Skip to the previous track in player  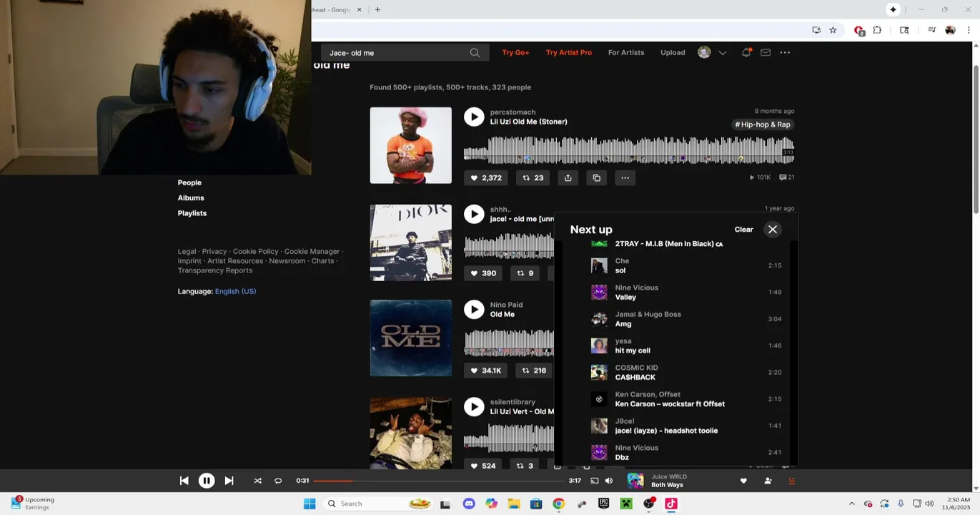(x=184, y=481)
